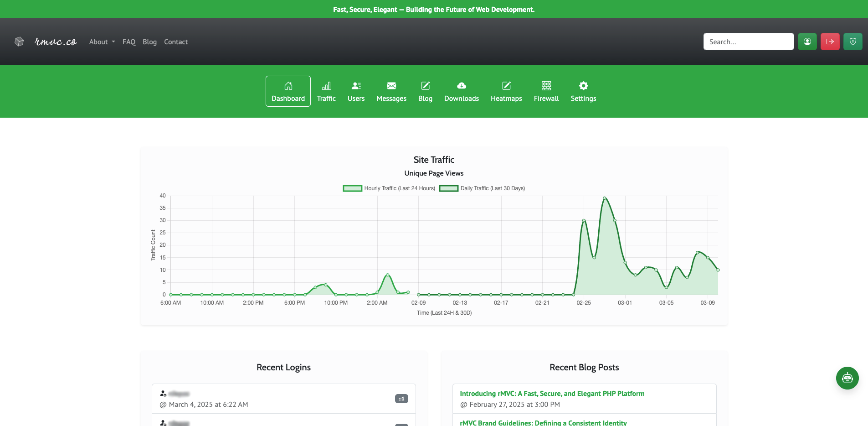Image resolution: width=868 pixels, height=426 pixels.
Task: Click the peak data point on traffic chart
Action: click(x=604, y=198)
